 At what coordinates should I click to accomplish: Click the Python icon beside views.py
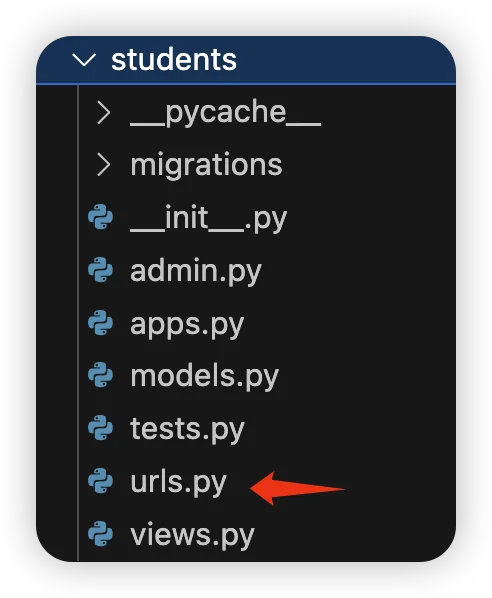pyautogui.click(x=101, y=534)
